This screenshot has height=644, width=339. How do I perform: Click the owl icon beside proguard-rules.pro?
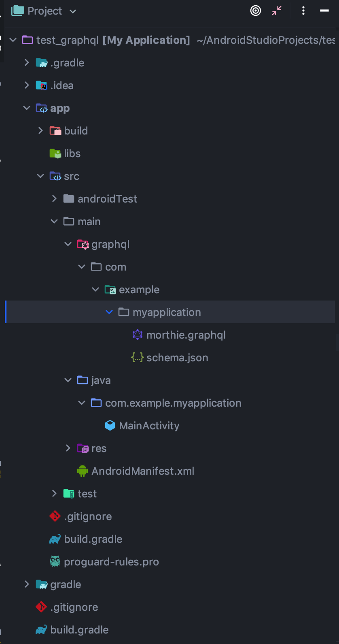[55, 561]
